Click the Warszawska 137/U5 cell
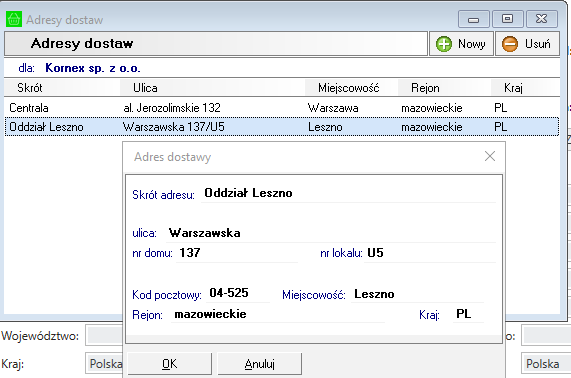This screenshot has height=378, width=571. (173, 127)
